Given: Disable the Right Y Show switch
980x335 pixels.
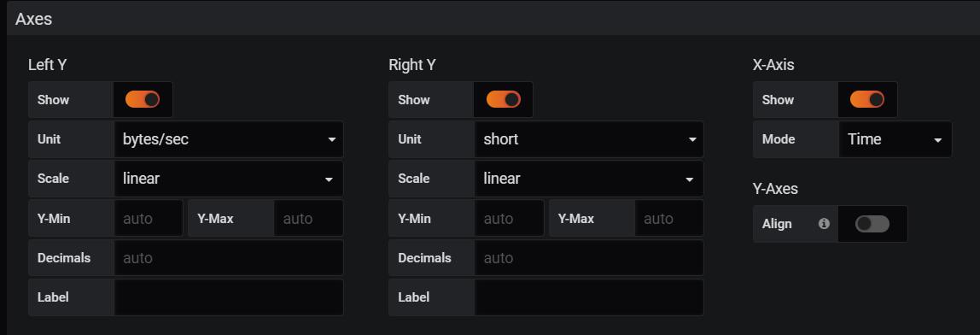Looking at the screenshot, I should (x=503, y=100).
